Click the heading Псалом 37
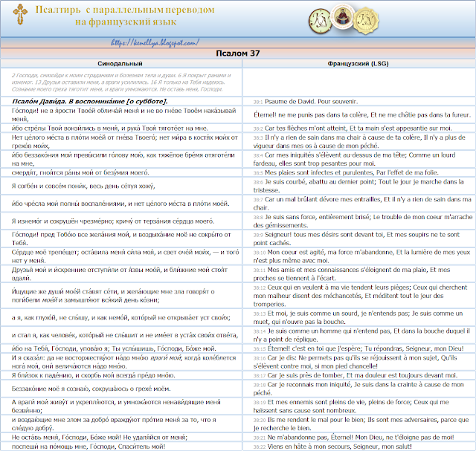The width and height of the screenshot is (476, 451). (238, 53)
